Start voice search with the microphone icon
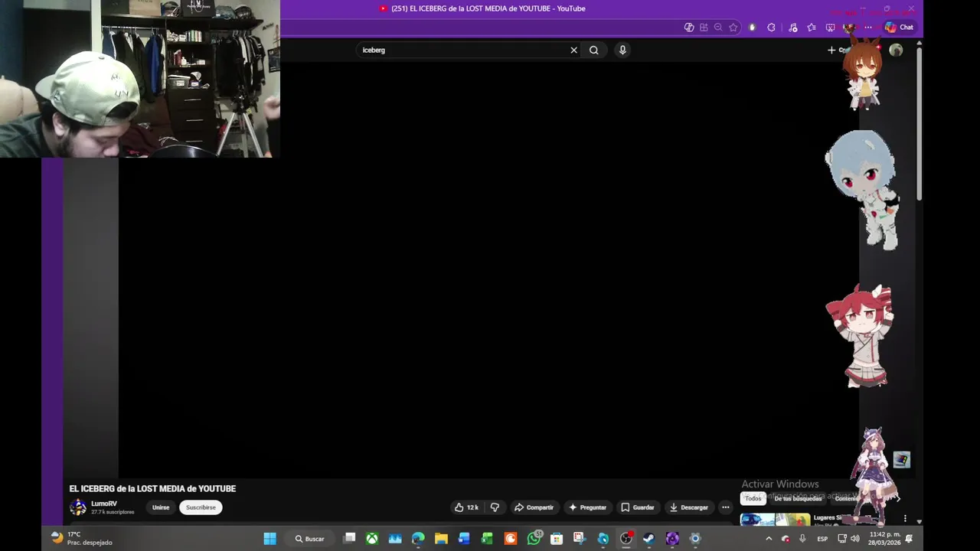Image resolution: width=980 pixels, height=551 pixels. tap(622, 50)
